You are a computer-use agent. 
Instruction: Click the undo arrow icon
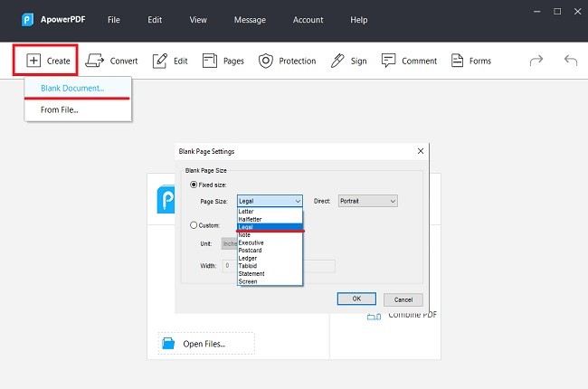pos(570,61)
